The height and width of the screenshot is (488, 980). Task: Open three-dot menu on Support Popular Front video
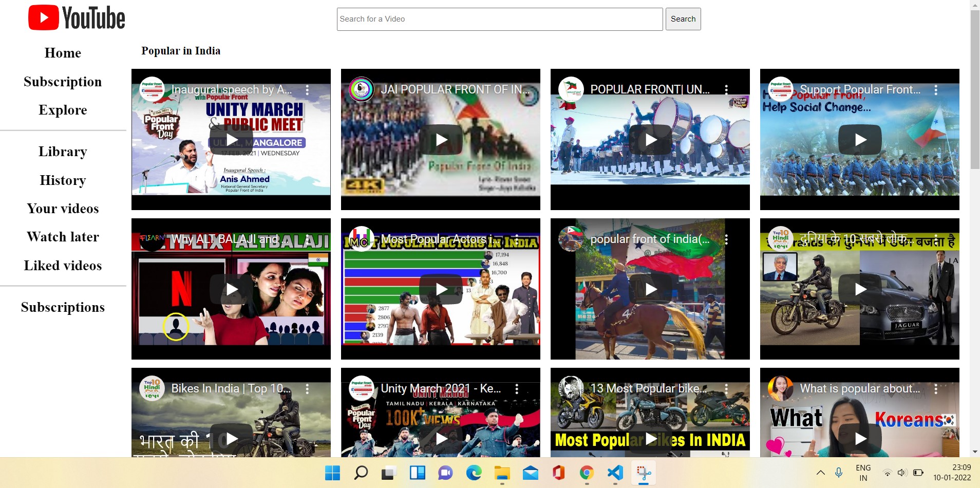pyautogui.click(x=936, y=90)
